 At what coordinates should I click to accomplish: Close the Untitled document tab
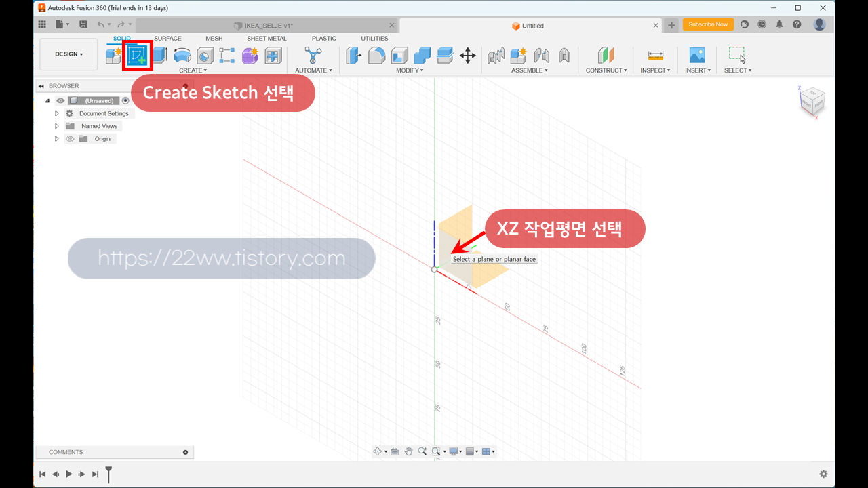click(656, 26)
